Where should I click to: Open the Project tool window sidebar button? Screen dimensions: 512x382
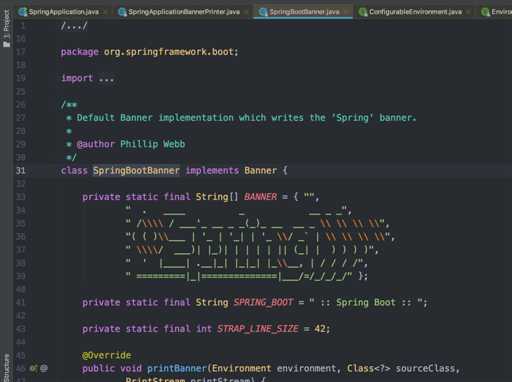click(6, 28)
